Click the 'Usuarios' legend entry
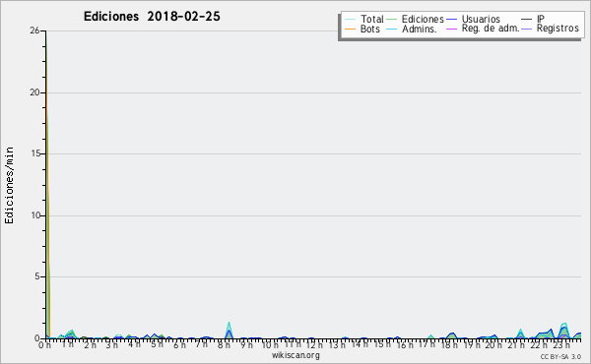 (481, 19)
